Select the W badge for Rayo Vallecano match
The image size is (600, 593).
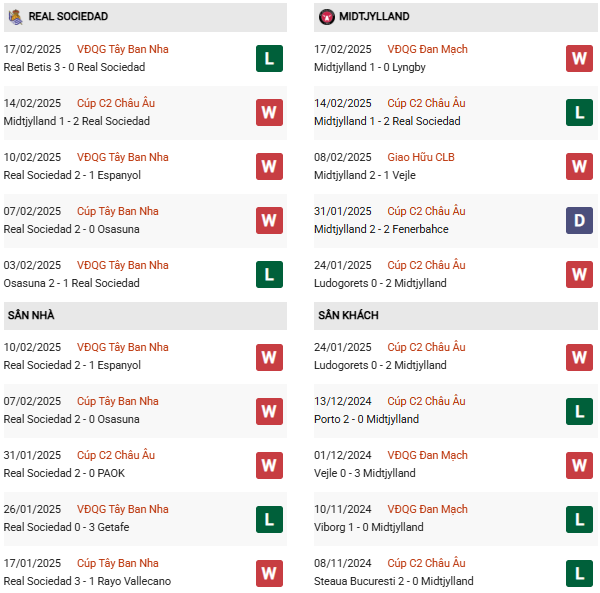pos(269,572)
